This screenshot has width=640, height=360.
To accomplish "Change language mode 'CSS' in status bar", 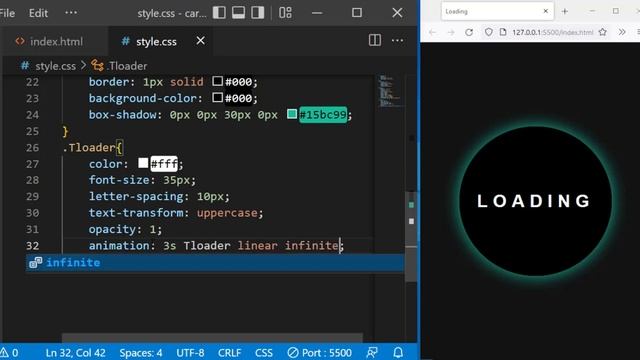I will (264, 353).
